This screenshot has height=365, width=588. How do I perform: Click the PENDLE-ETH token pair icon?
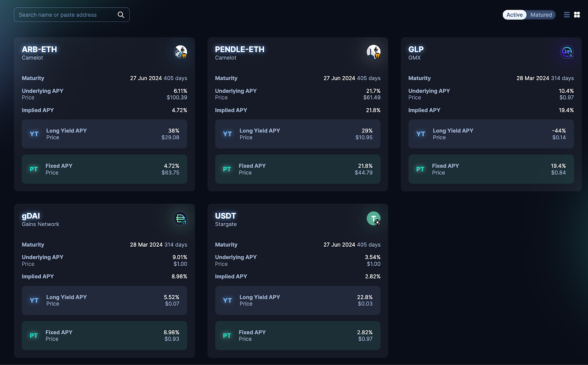click(374, 52)
